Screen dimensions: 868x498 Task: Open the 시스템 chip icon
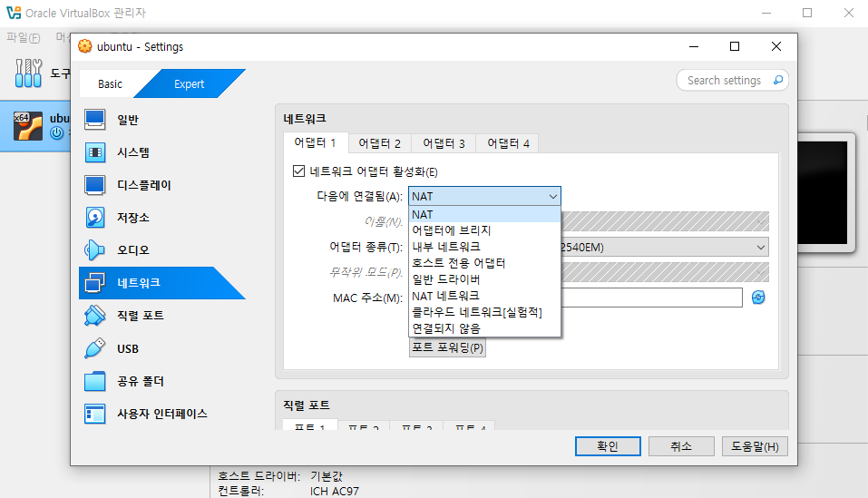[94, 152]
